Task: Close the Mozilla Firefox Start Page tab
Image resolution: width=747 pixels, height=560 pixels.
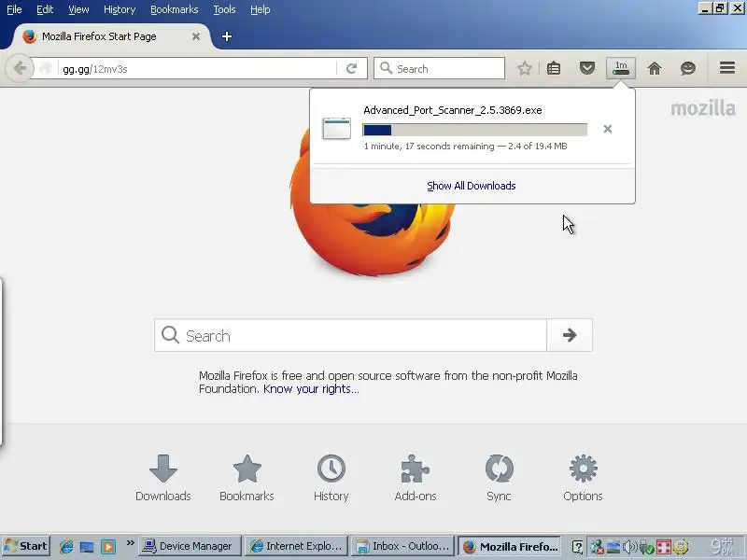Action: pyautogui.click(x=196, y=36)
